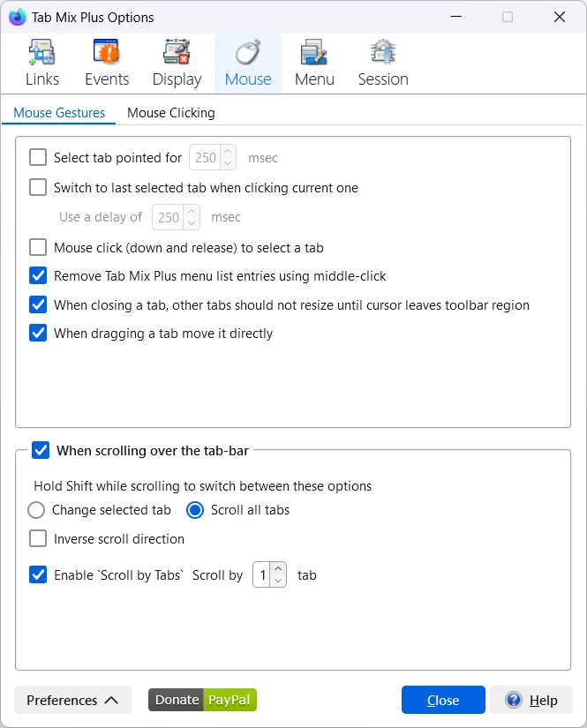Expand the Preferences menu button

(72, 700)
